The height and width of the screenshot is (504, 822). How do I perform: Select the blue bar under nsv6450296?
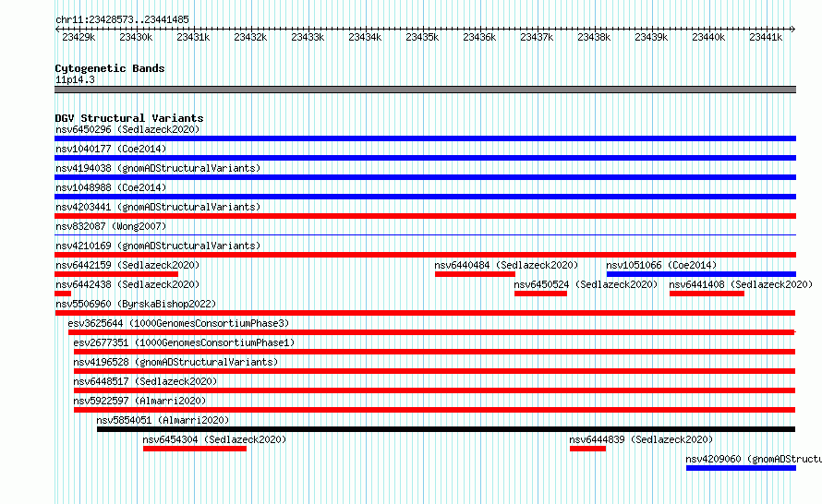[425, 138]
